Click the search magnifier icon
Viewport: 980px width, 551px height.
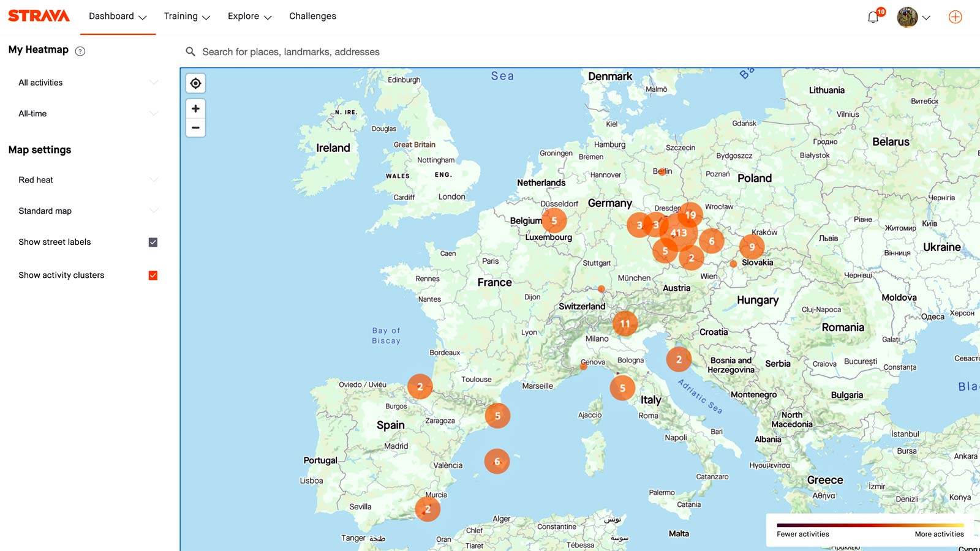(x=190, y=52)
